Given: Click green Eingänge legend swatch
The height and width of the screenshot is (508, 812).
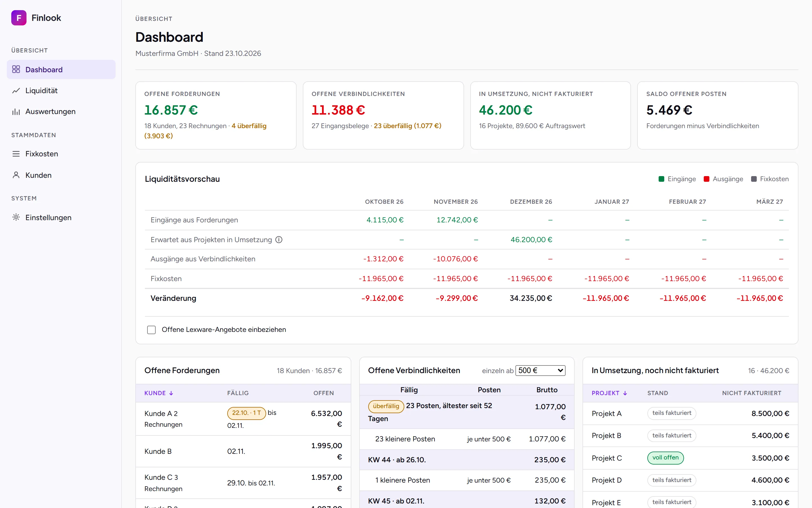Looking at the screenshot, I should click(x=661, y=179).
